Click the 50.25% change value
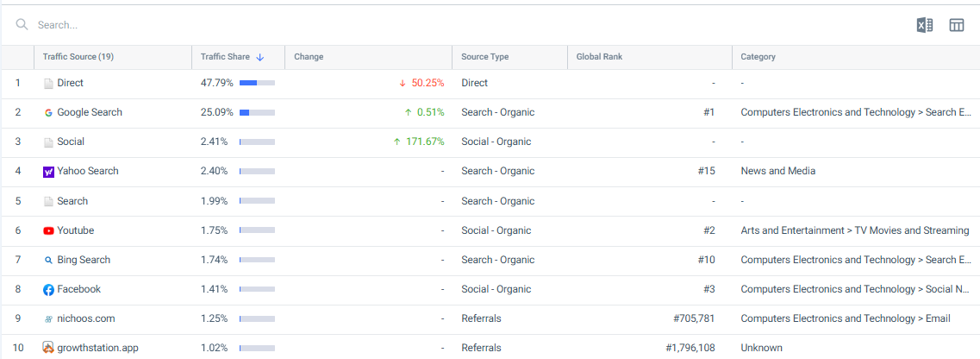 [x=428, y=83]
